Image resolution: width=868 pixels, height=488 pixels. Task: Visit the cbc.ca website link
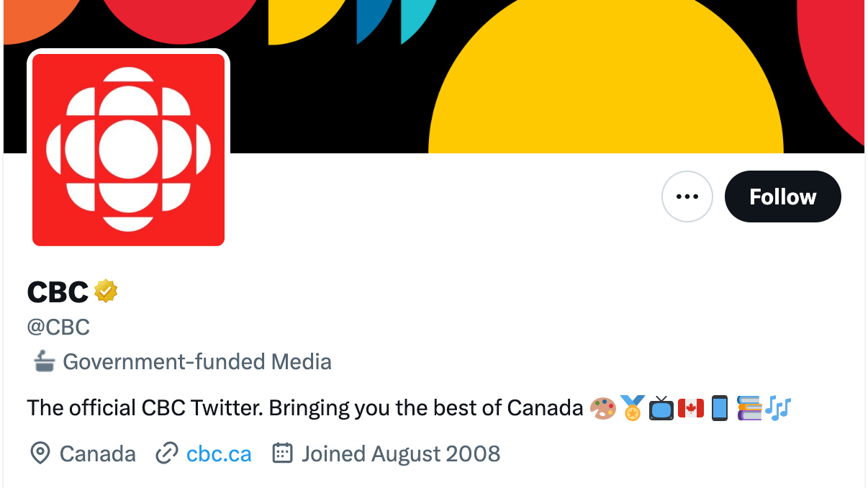tap(219, 454)
